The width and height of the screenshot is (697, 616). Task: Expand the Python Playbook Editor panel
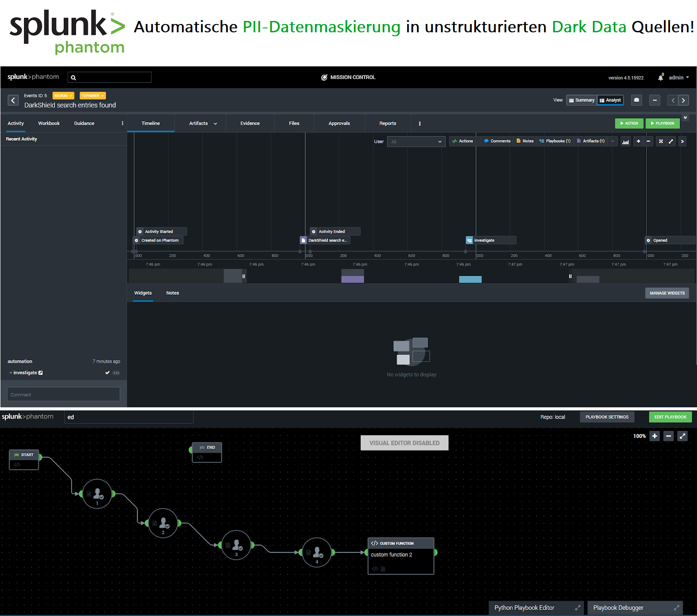click(578, 608)
